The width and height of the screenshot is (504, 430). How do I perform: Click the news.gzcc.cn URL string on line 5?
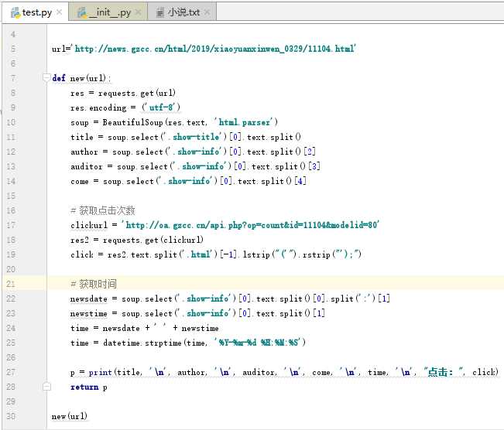(214, 49)
